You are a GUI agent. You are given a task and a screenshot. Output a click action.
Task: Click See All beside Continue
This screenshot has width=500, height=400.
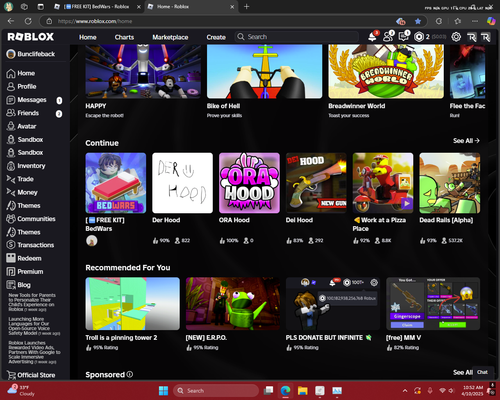pyautogui.click(x=466, y=141)
